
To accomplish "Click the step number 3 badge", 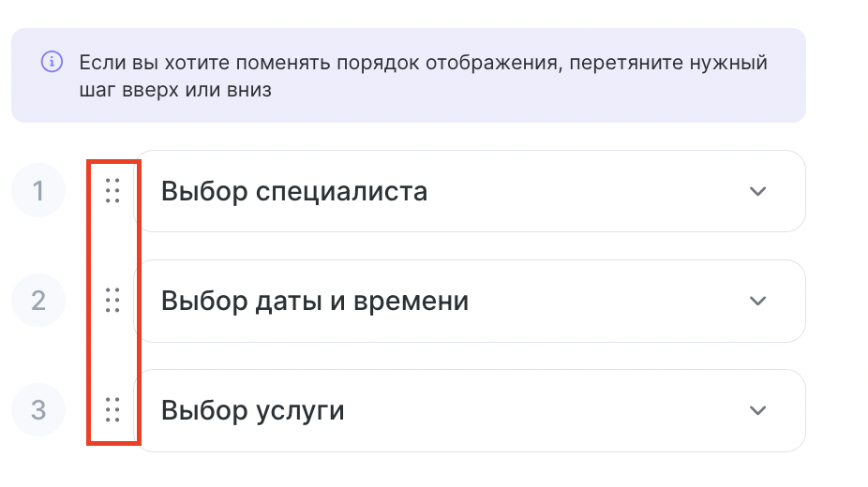I will pyautogui.click(x=38, y=409).
